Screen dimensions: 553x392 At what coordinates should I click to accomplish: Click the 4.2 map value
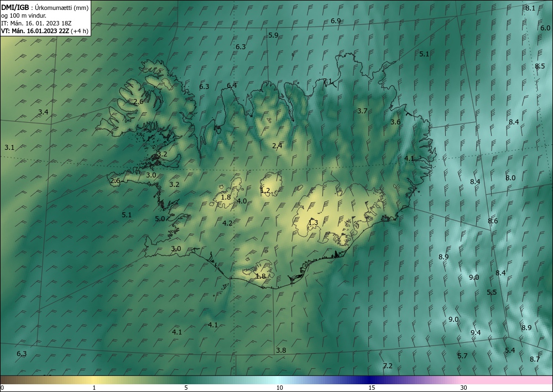tap(227, 223)
